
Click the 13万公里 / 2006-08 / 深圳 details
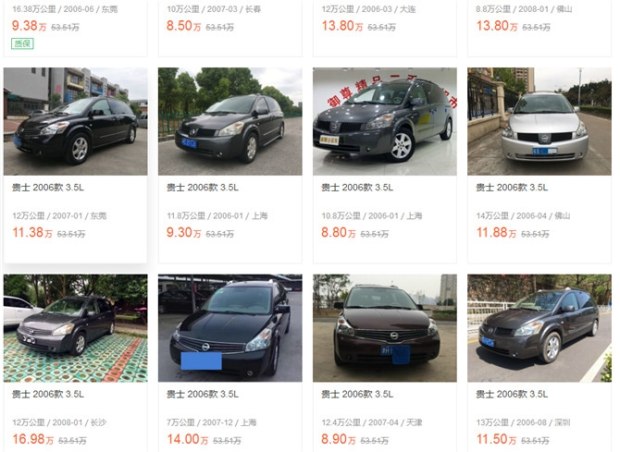pos(523,423)
